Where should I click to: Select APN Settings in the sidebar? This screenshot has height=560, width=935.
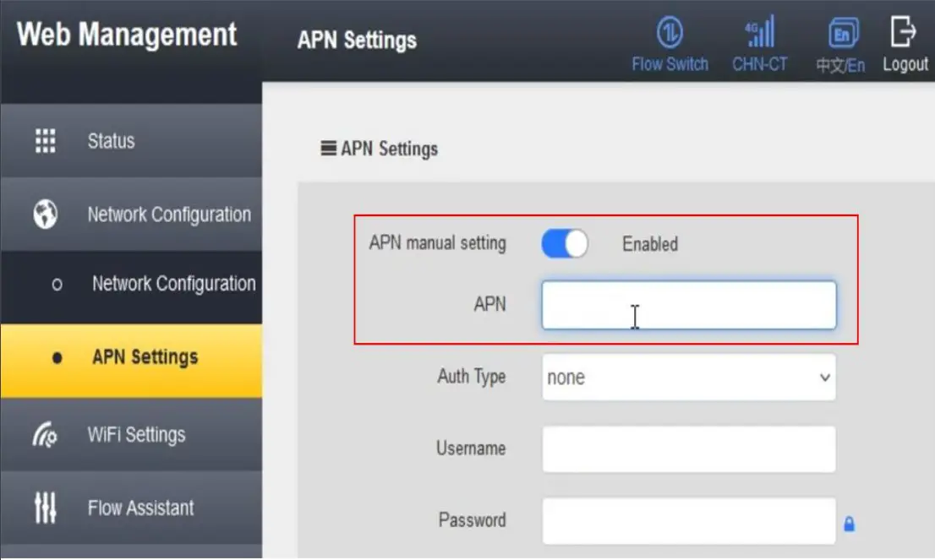[131, 360]
